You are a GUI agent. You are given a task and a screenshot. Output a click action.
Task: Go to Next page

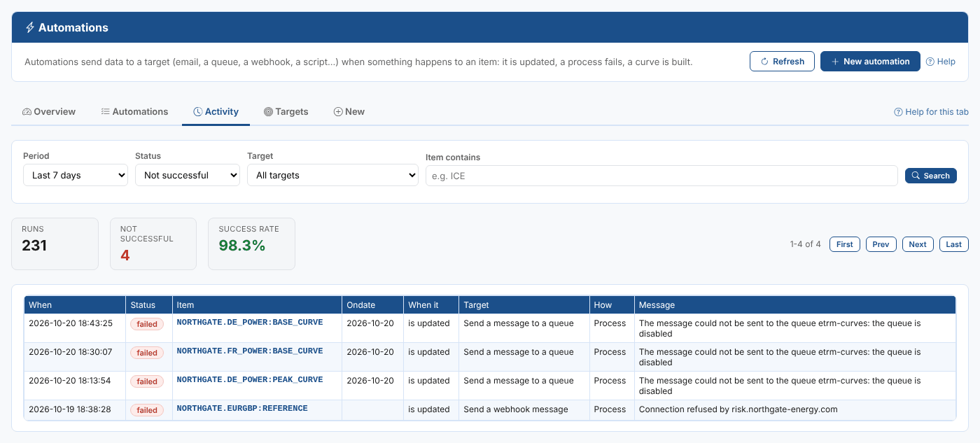click(918, 244)
